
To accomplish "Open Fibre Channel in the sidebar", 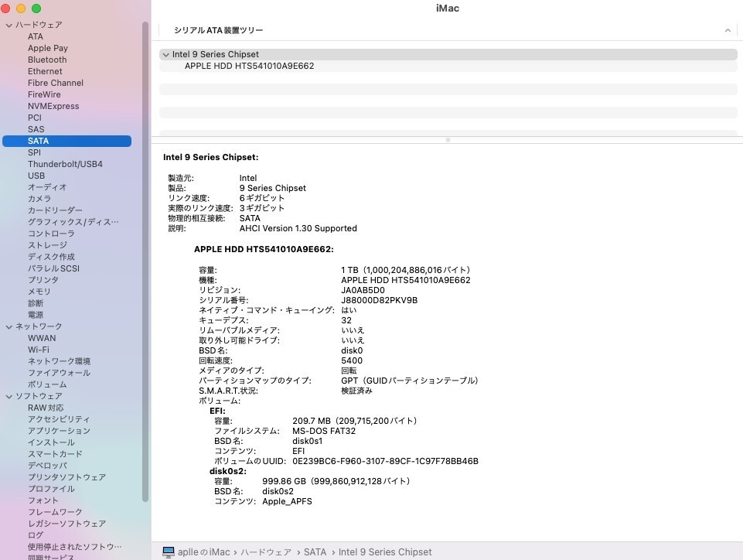I will click(x=56, y=83).
